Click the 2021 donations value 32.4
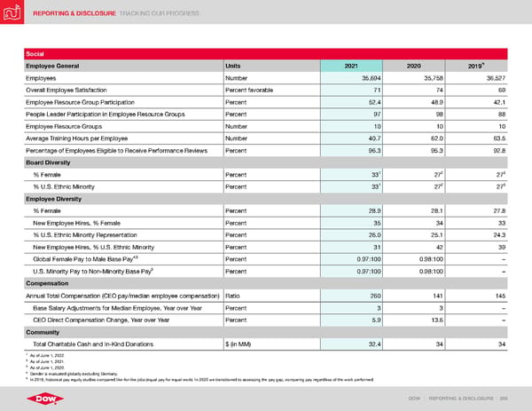This screenshot has width=532, height=411. click(x=374, y=344)
